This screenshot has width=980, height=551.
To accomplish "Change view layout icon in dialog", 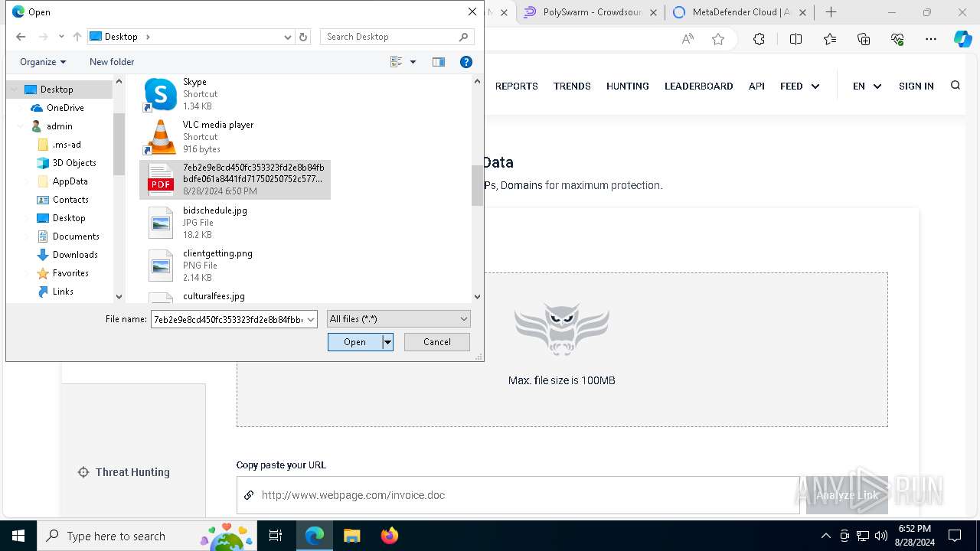I will click(x=396, y=62).
